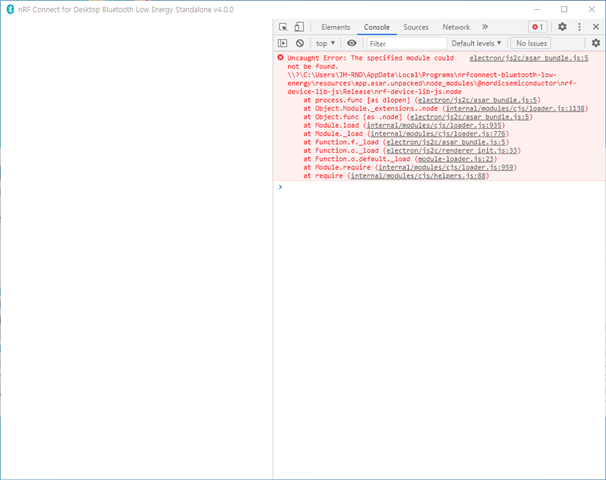
Task: Expand more DevTools tabs chevron
Action: (485, 27)
